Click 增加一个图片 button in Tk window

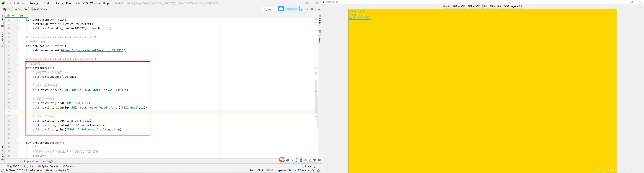click(489, 7)
